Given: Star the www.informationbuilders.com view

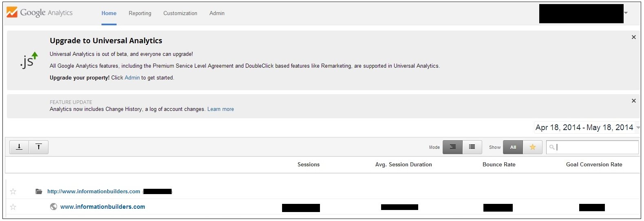Looking at the screenshot, I should pos(13,207).
